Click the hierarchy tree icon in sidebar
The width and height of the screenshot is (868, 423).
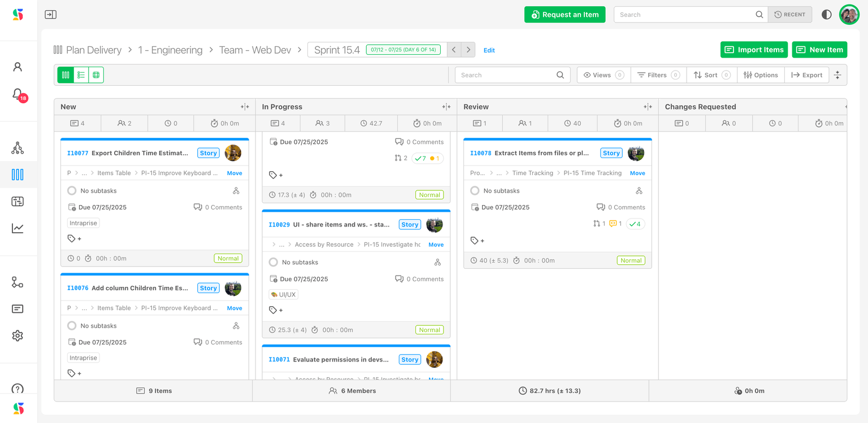tap(18, 148)
